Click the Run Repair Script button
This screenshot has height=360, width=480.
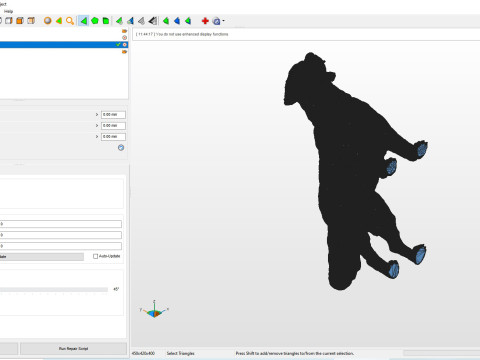click(73, 348)
